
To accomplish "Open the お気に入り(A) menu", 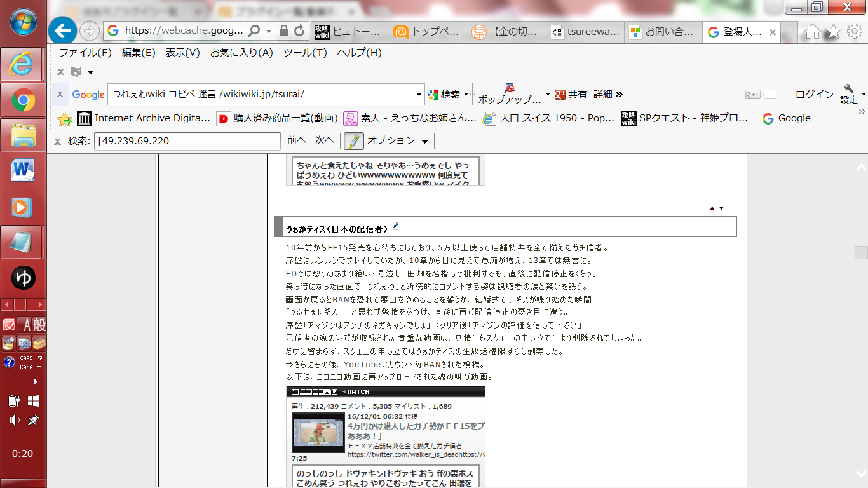I will coord(241,53).
